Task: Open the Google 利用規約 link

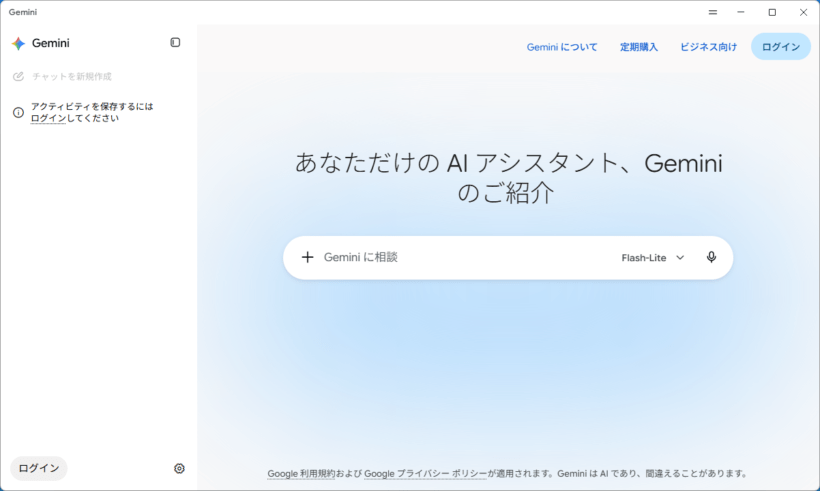Action: click(x=301, y=473)
